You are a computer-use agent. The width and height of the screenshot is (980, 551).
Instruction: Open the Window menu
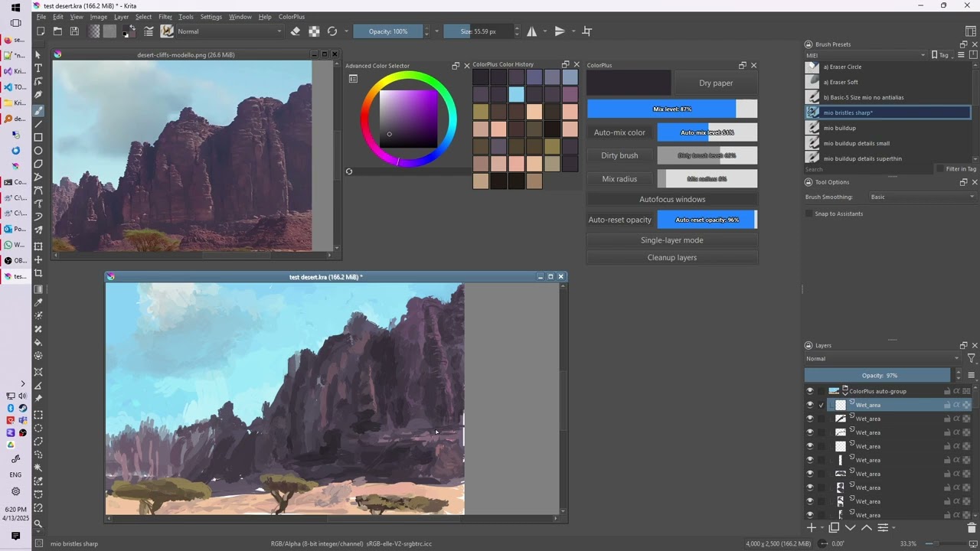point(240,17)
